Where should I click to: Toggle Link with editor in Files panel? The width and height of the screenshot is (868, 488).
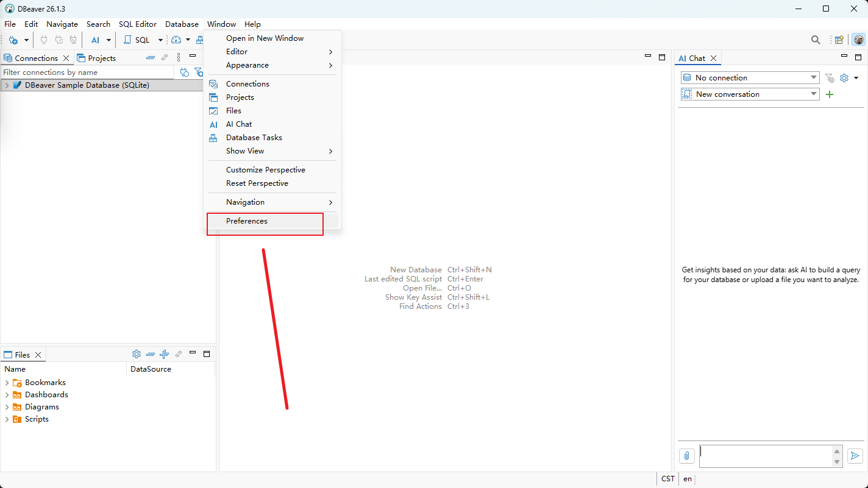pyautogui.click(x=179, y=354)
